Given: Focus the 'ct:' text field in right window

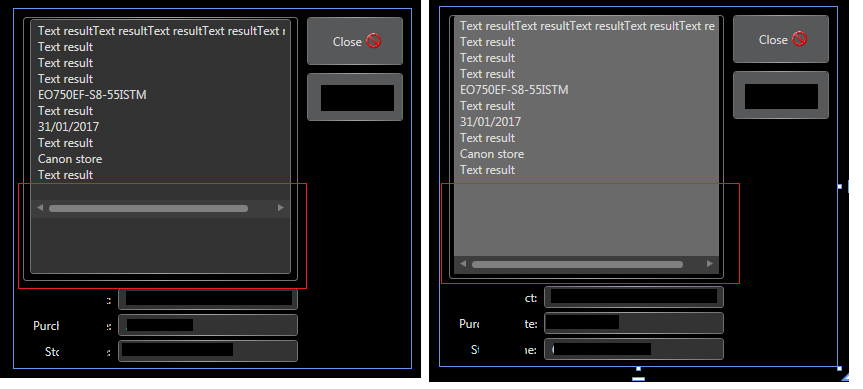Looking at the screenshot, I should pyautogui.click(x=634, y=297).
